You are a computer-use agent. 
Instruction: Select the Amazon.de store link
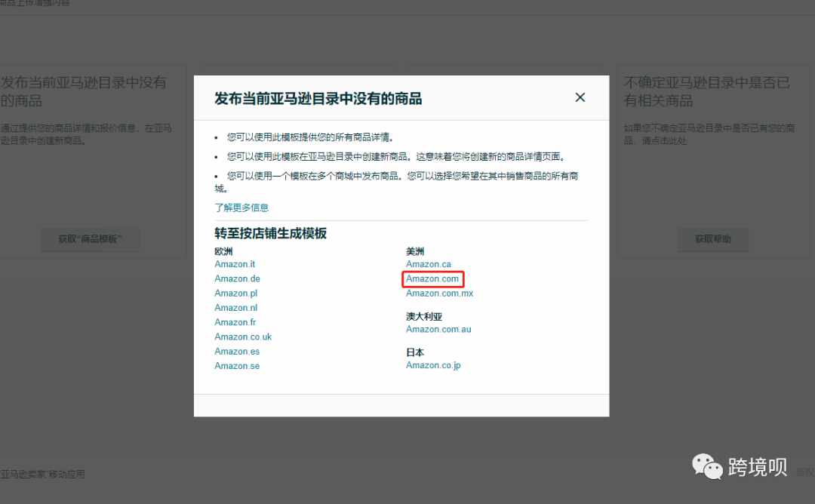click(x=237, y=278)
